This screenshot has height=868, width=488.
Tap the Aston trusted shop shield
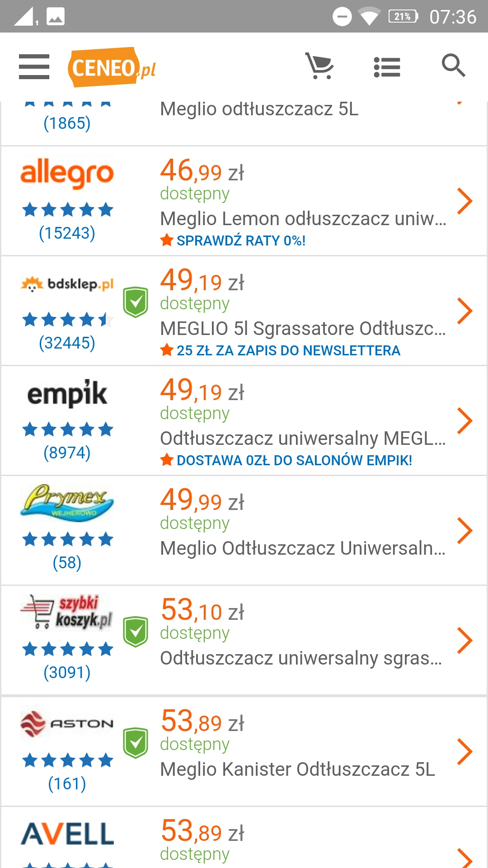click(136, 743)
